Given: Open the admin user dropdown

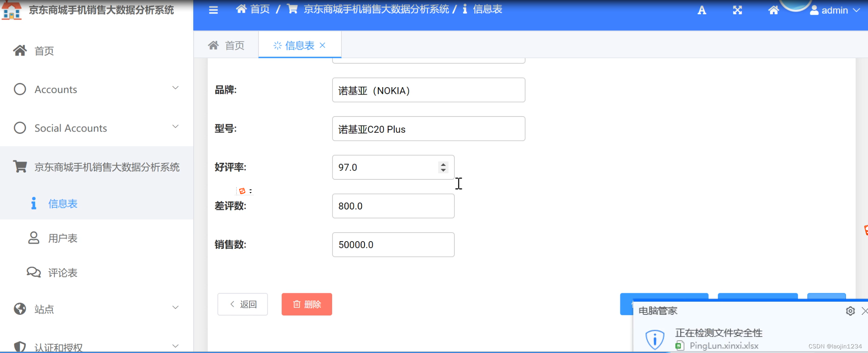Looking at the screenshot, I should 835,10.
